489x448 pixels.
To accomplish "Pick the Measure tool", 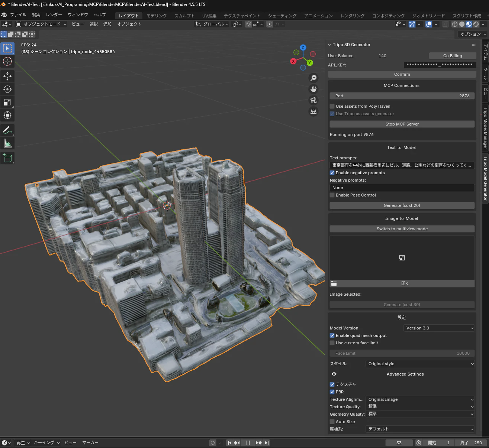I will pyautogui.click(x=7, y=143).
